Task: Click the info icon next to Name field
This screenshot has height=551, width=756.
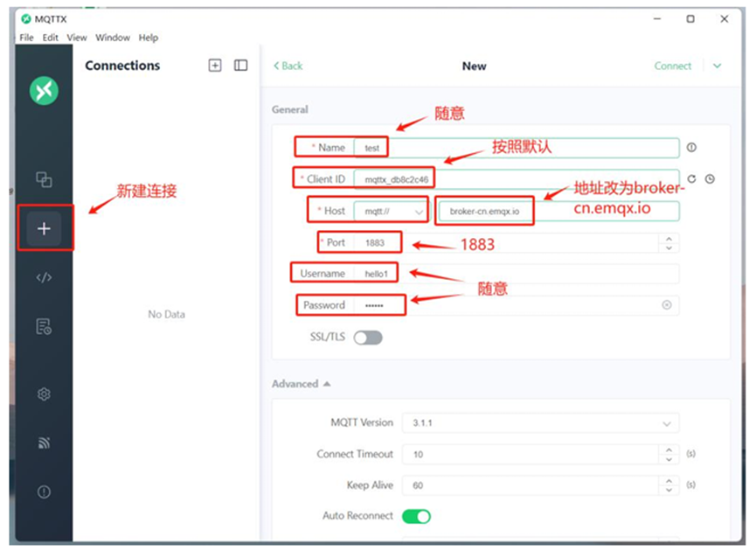Action: (x=691, y=148)
